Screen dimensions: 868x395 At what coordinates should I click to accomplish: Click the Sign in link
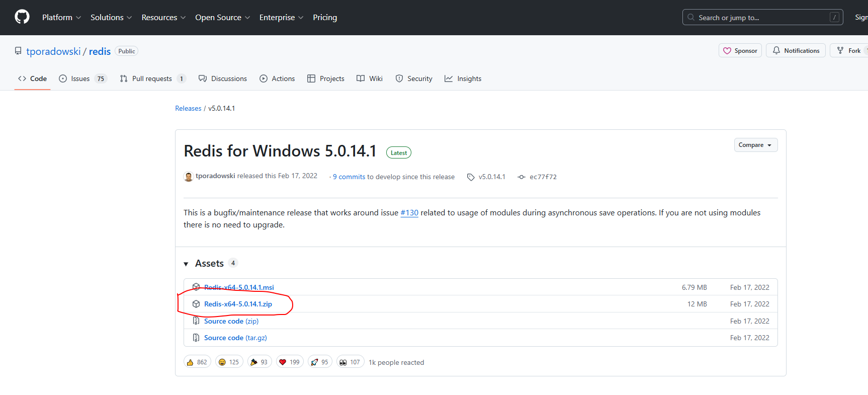pyautogui.click(x=861, y=17)
